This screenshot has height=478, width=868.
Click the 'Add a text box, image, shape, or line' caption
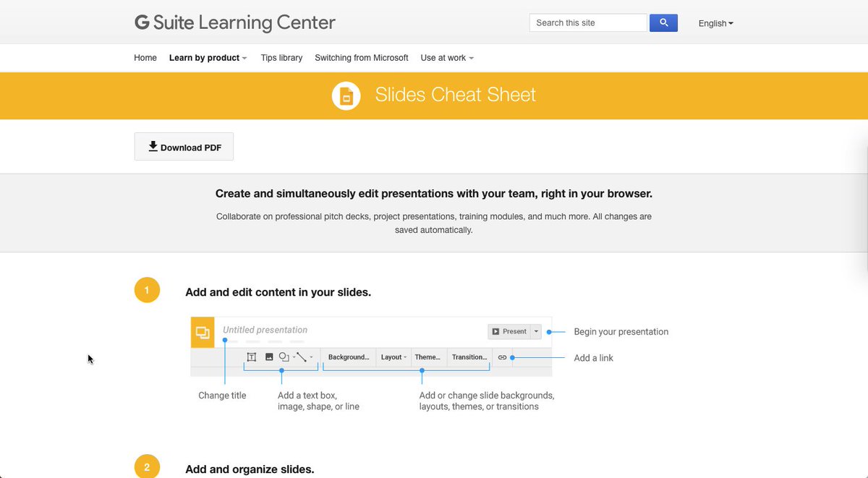tap(318, 401)
